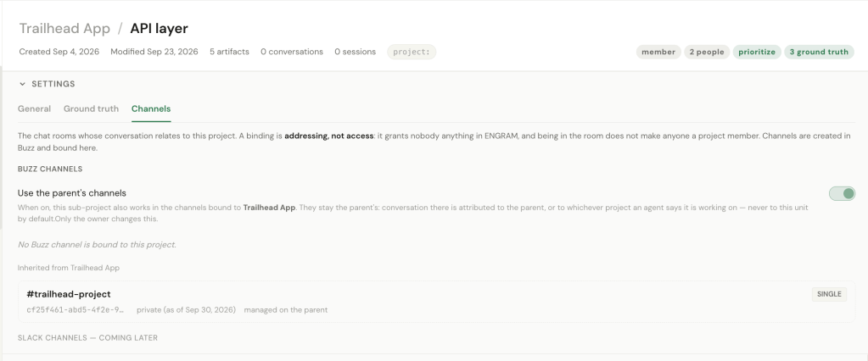Click the SETTINGS section heading
Image resolution: width=868 pixels, height=361 pixels.
point(53,84)
